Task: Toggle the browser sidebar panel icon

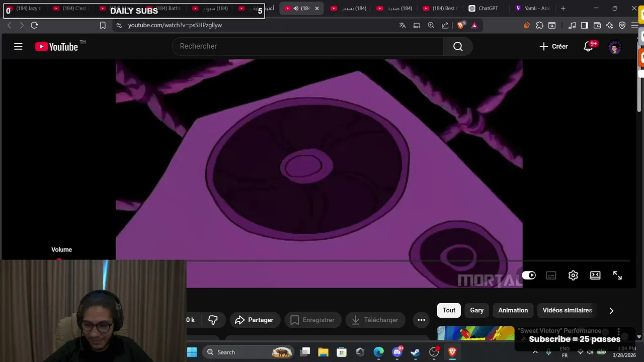Action: tap(584, 25)
